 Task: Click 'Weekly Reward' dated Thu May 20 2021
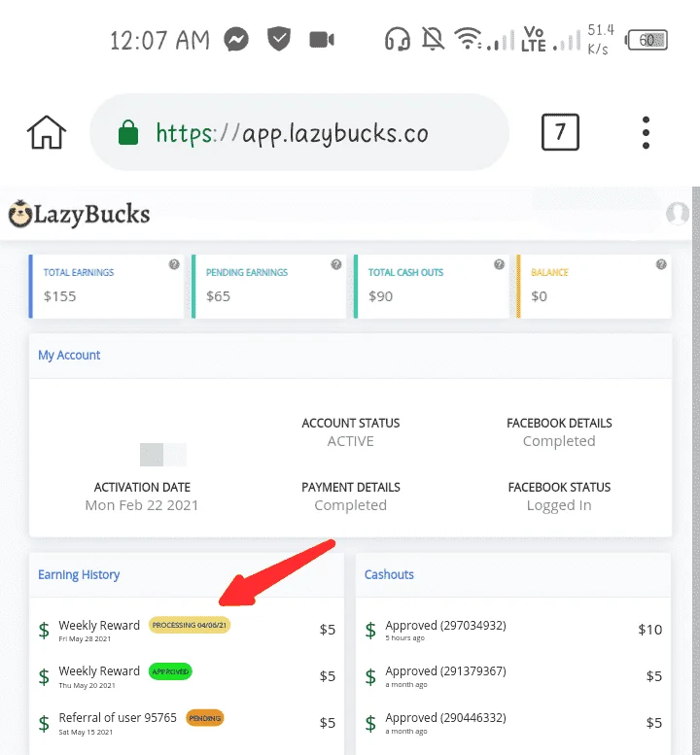pyautogui.click(x=99, y=671)
